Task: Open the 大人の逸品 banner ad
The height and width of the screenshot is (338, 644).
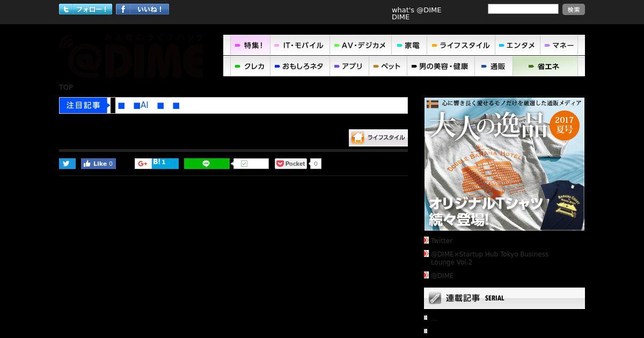Action: pos(504,164)
